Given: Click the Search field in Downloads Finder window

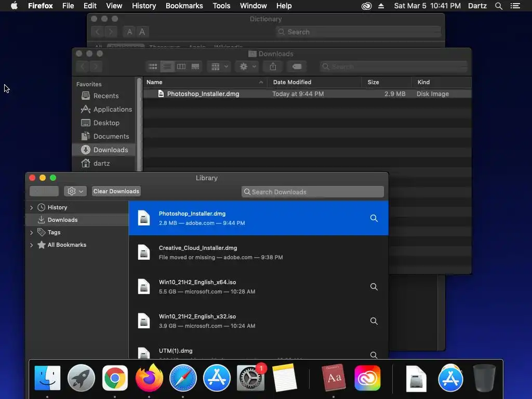Looking at the screenshot, I should point(393,67).
